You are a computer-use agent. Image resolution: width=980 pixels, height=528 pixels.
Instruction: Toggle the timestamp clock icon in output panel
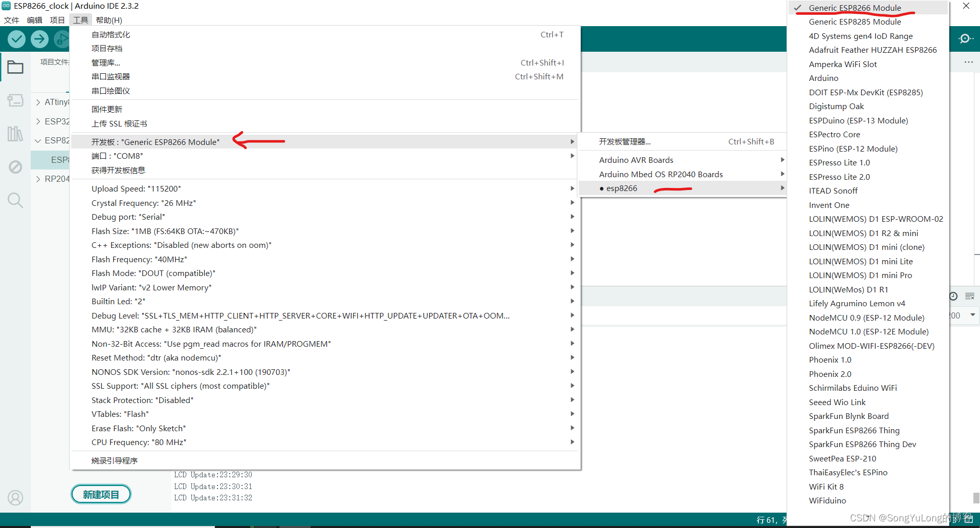click(953, 296)
